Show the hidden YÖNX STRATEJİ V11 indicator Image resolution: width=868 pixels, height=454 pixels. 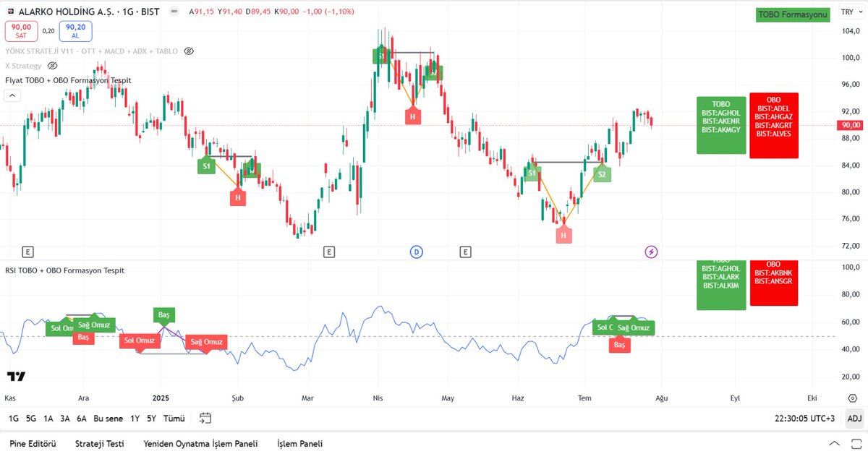[189, 51]
